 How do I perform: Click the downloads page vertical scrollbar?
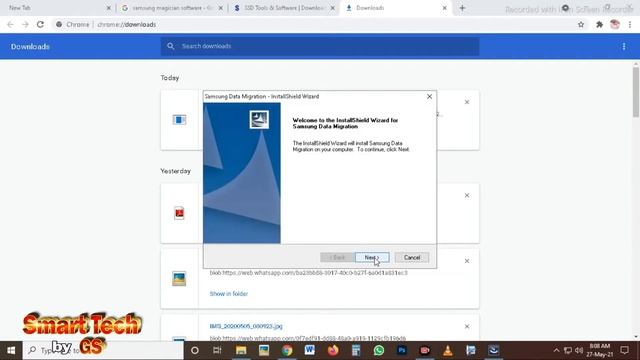636,92
